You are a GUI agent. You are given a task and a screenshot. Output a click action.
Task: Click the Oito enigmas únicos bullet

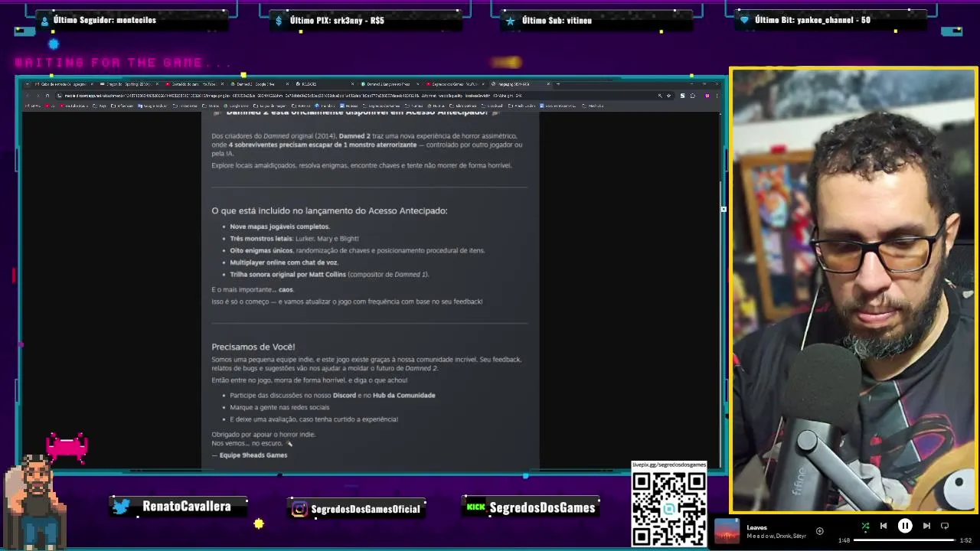(357, 250)
